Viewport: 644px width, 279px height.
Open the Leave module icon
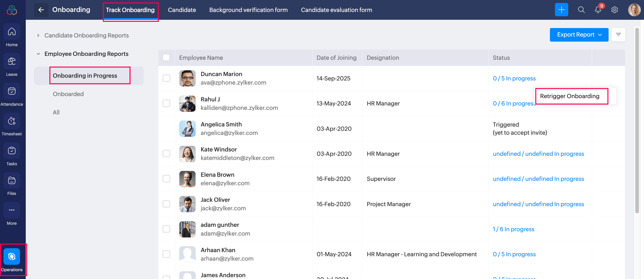[x=11, y=61]
